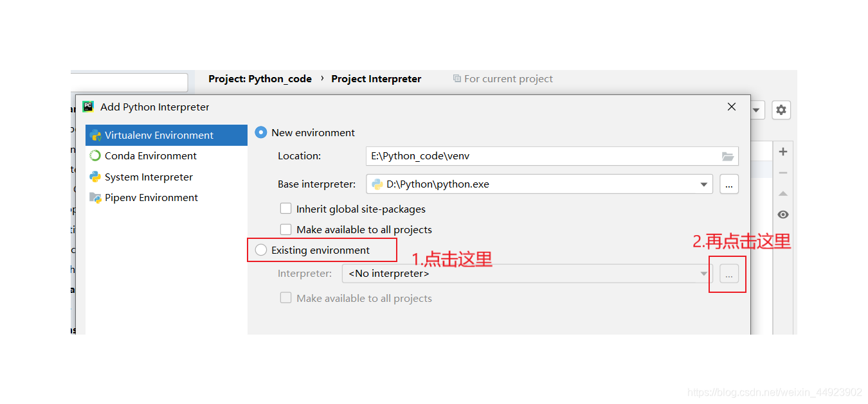Viewport: 868px width, 404px height.
Task: Expand the Base interpreter dropdown
Action: pos(704,184)
